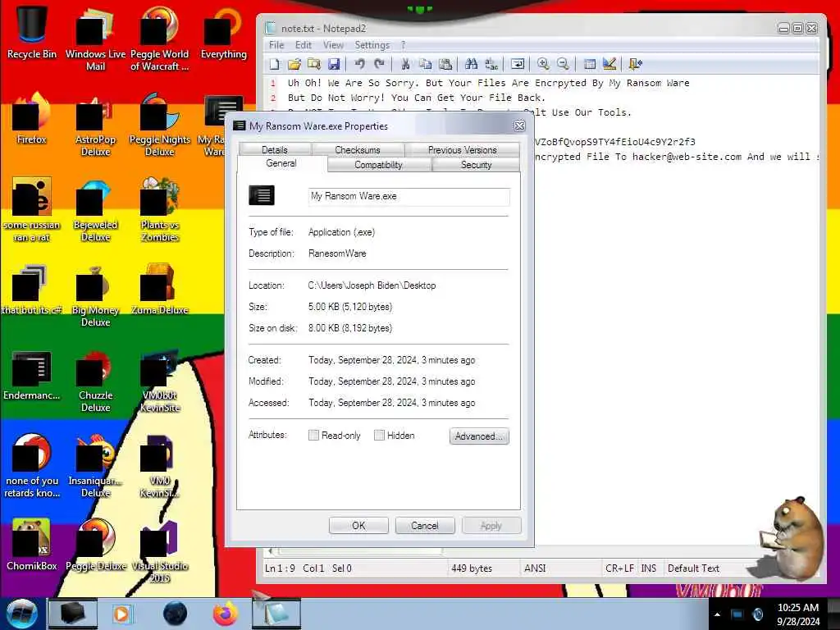Open the customize schemes icon in Notepad2
840x630 pixels.
tap(609, 64)
